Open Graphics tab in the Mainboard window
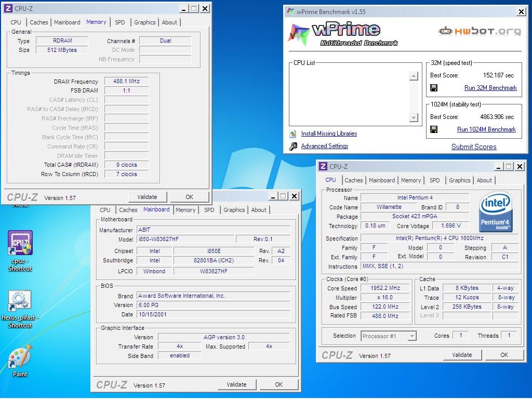 pos(234,210)
